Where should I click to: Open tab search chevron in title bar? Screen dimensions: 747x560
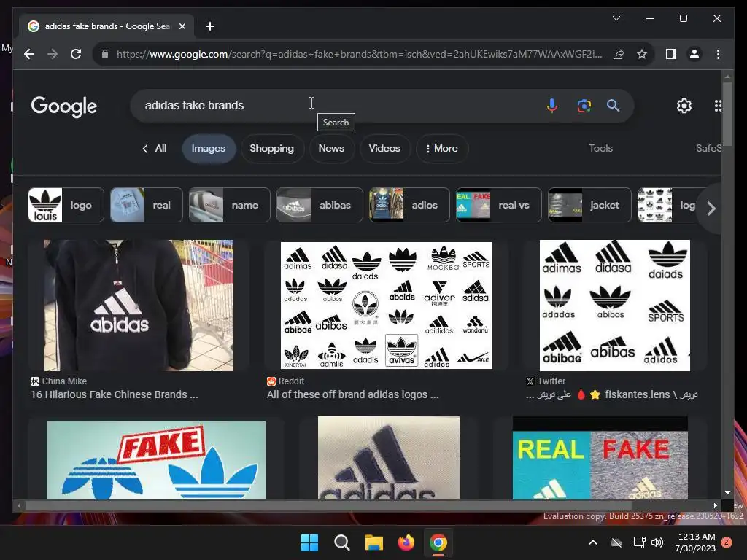pyautogui.click(x=616, y=18)
